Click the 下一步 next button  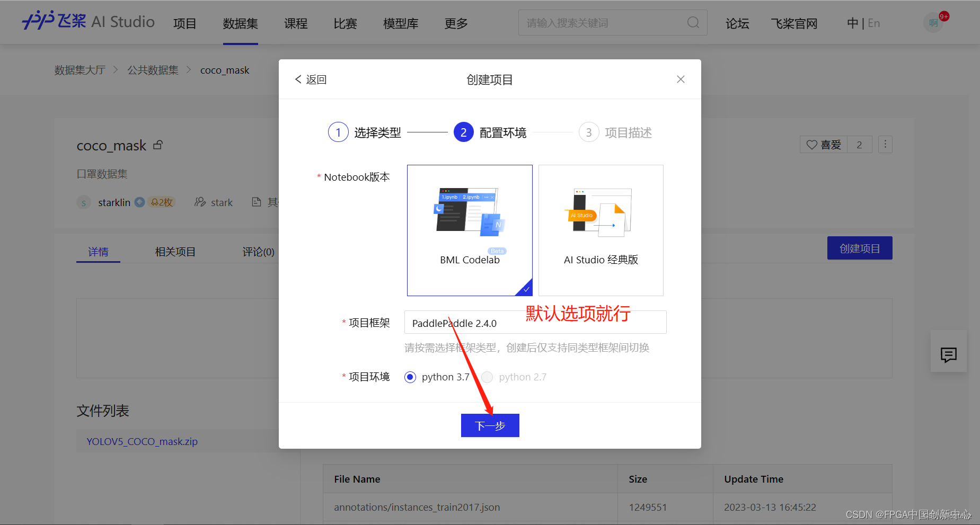pos(490,425)
